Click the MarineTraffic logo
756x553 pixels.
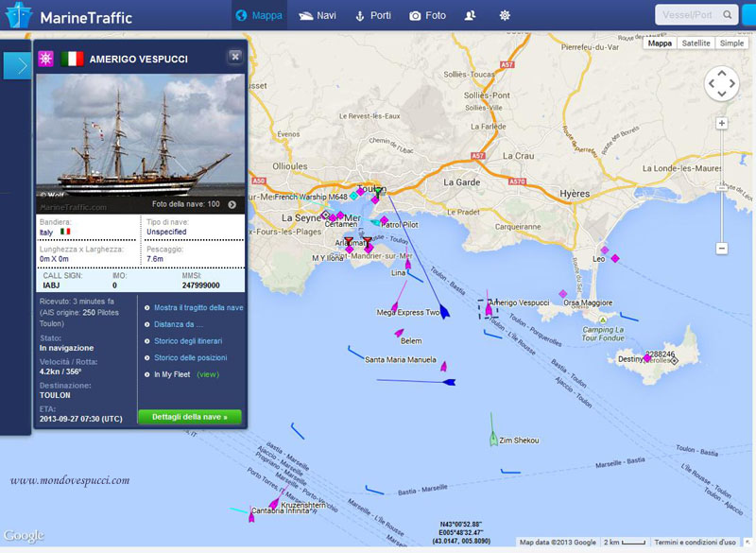[68, 16]
